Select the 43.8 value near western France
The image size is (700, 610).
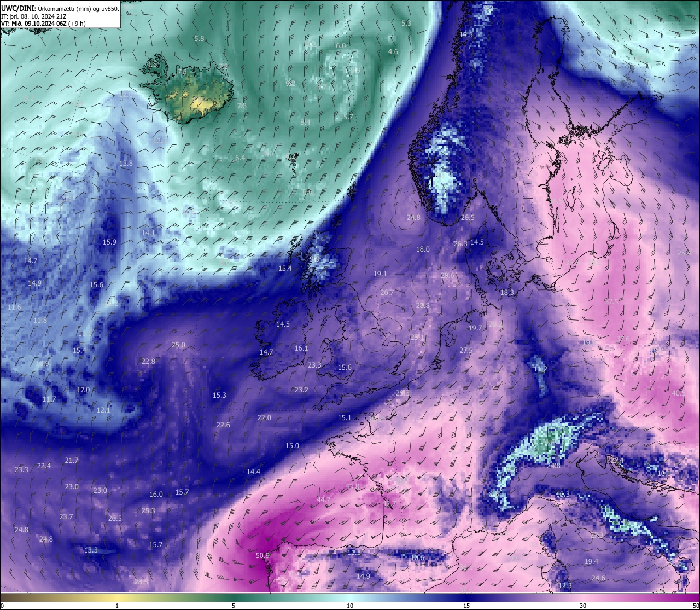tap(352, 486)
